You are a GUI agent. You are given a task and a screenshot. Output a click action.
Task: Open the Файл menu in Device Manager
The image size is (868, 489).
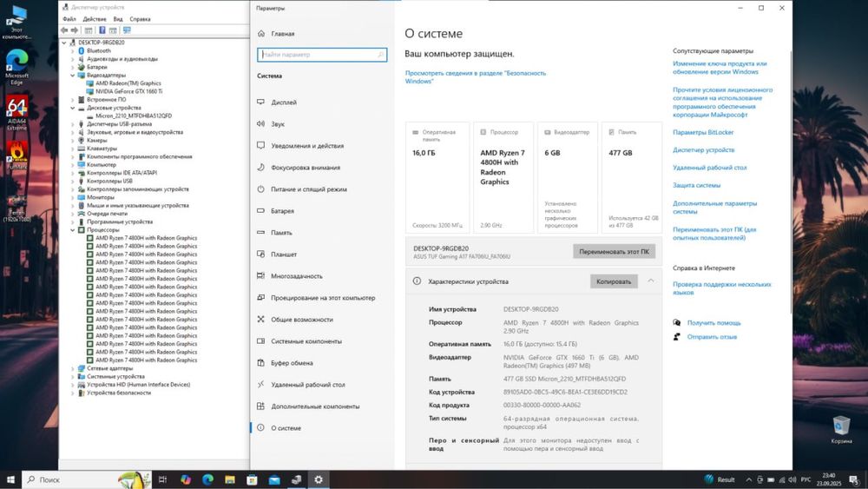69,19
